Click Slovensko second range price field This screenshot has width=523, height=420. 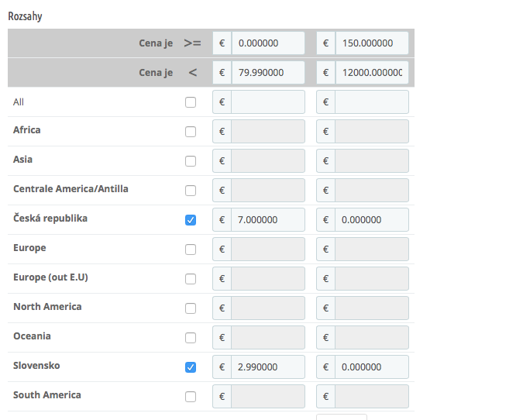coord(371,367)
